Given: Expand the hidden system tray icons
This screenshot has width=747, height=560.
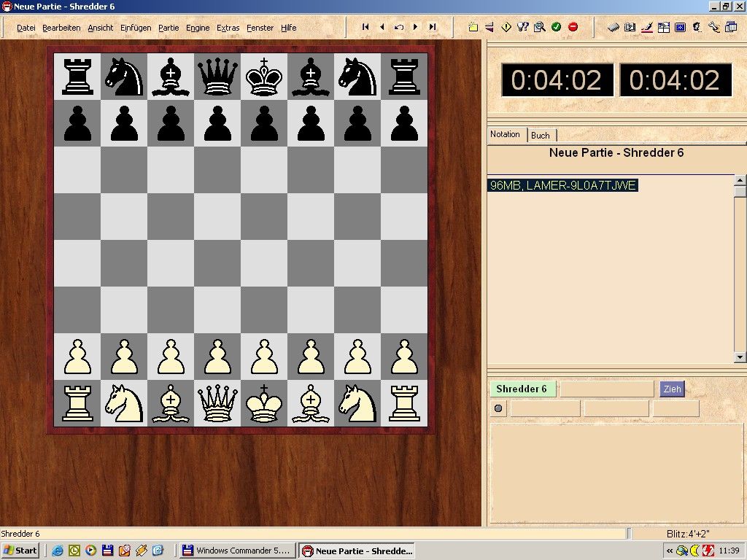Looking at the screenshot, I should [670, 551].
